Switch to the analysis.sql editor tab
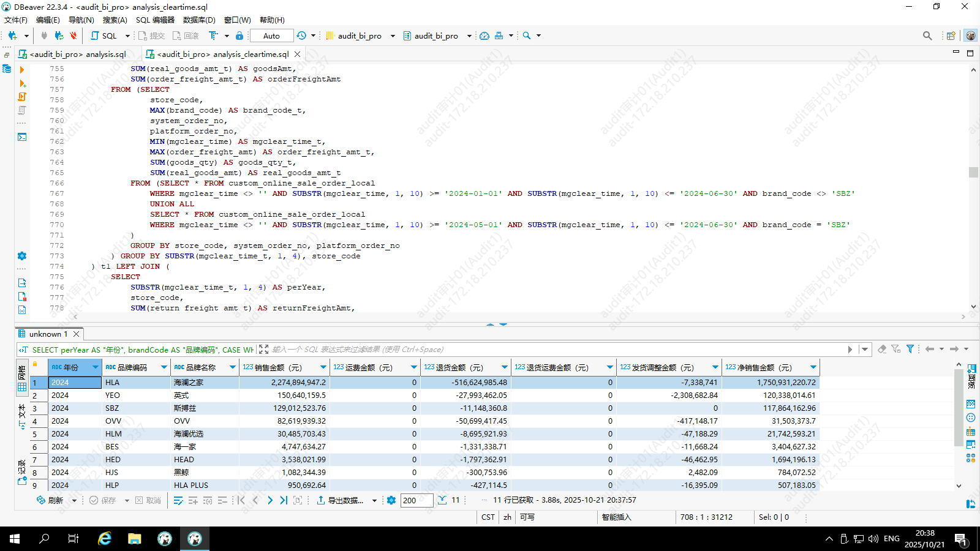Viewport: 980px width, 551px height. pyautogui.click(x=78, y=54)
